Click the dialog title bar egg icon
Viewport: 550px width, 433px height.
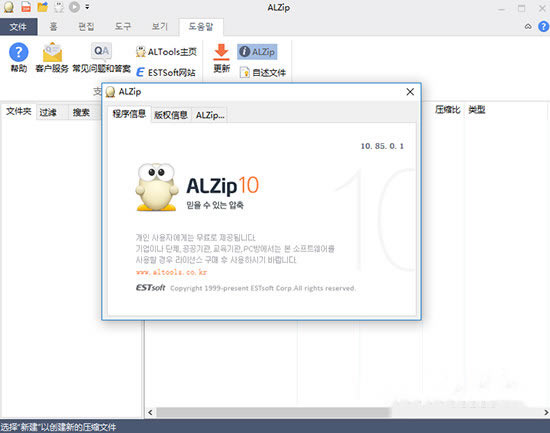pos(110,92)
